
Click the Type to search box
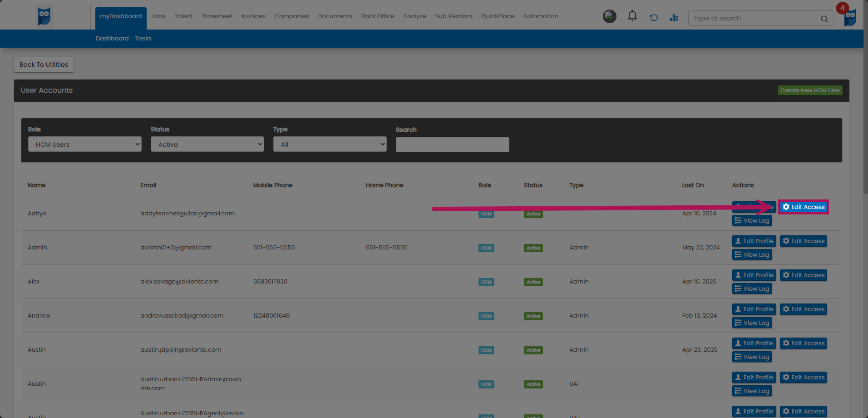pyautogui.click(x=754, y=19)
